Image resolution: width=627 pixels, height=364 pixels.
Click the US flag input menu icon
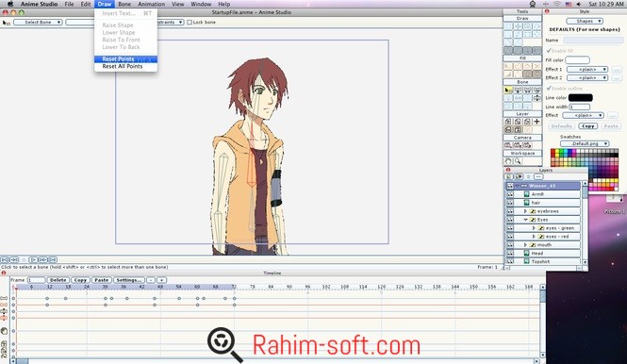[x=569, y=4]
